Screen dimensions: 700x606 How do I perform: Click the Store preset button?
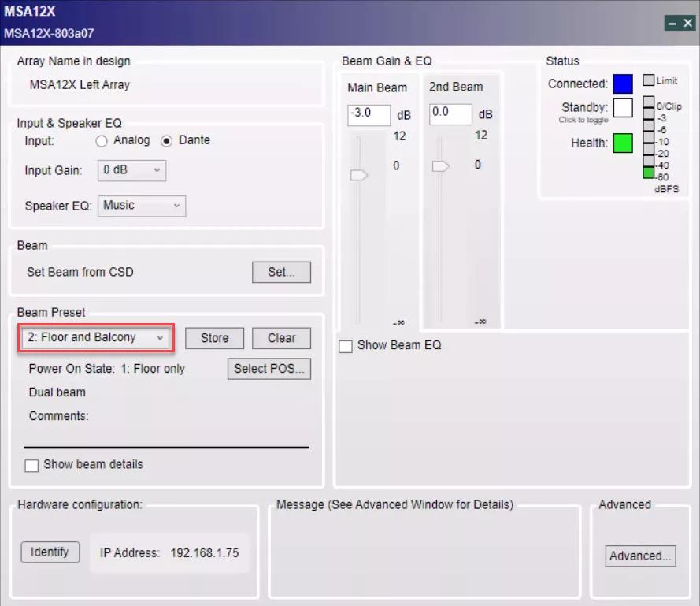[x=214, y=338]
